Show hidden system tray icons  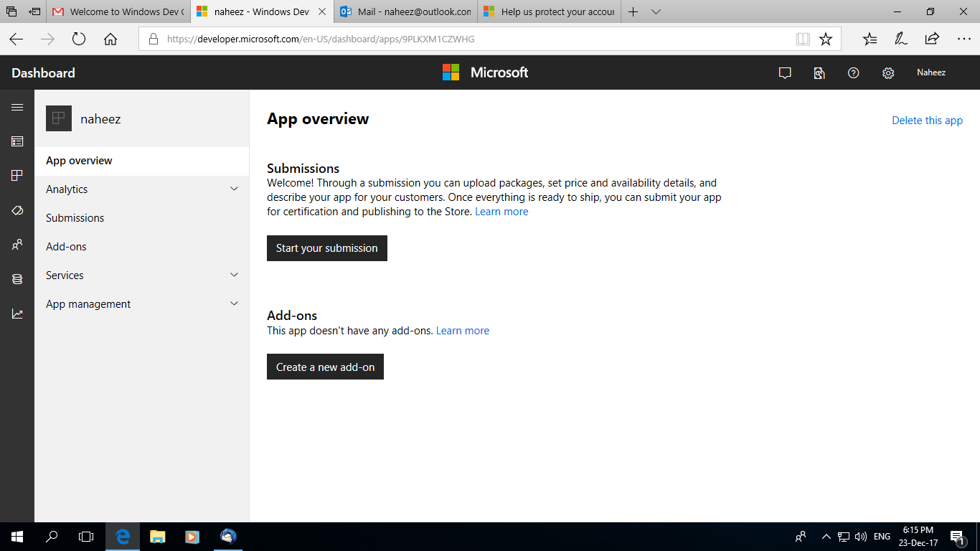(x=826, y=537)
